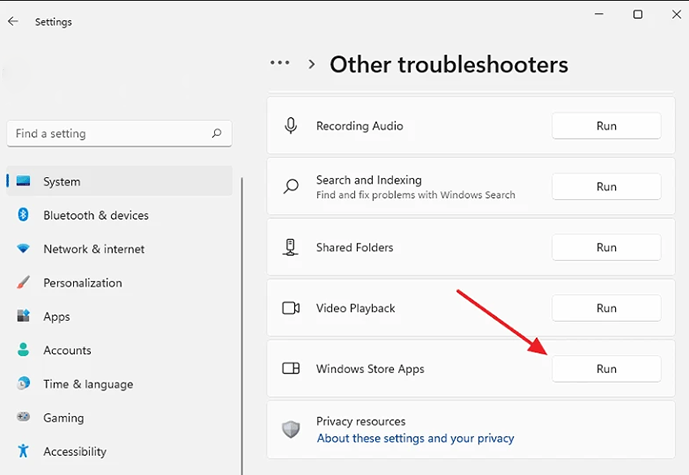Run the Windows Store Apps troubleshooter
This screenshot has width=689, height=475.
tap(606, 369)
